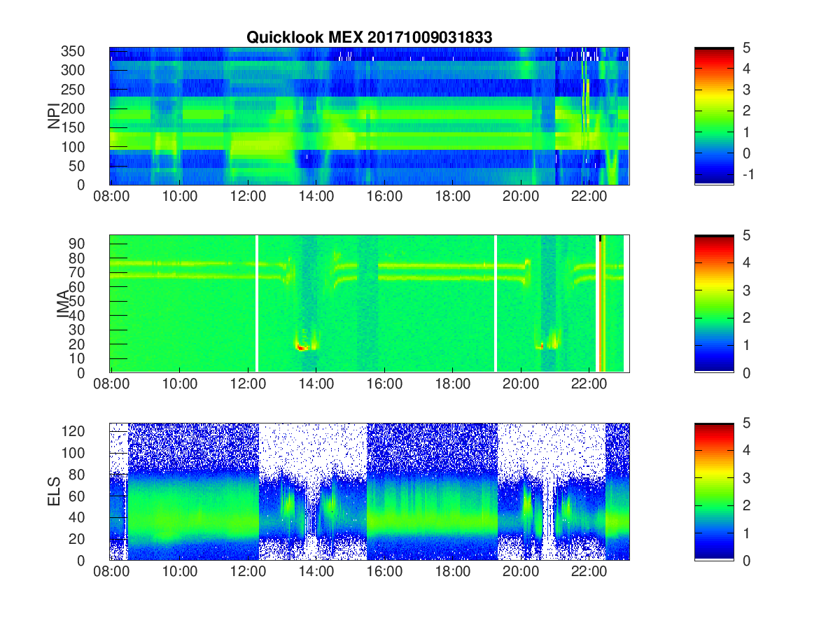Click the 18:00 label under ELS plot
Viewport: 840px width, 630px height.
(x=453, y=573)
